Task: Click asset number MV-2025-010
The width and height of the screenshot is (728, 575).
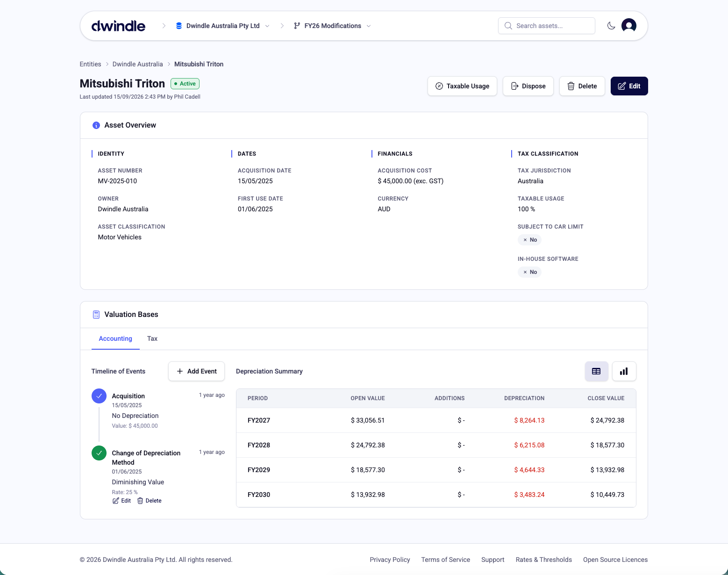Action: point(117,181)
